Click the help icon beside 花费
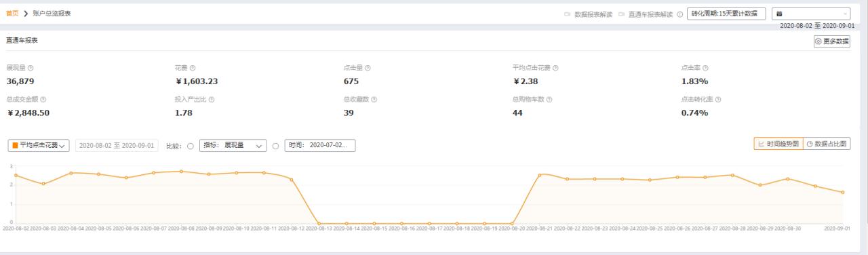This screenshot has height=255, width=868. (x=193, y=68)
